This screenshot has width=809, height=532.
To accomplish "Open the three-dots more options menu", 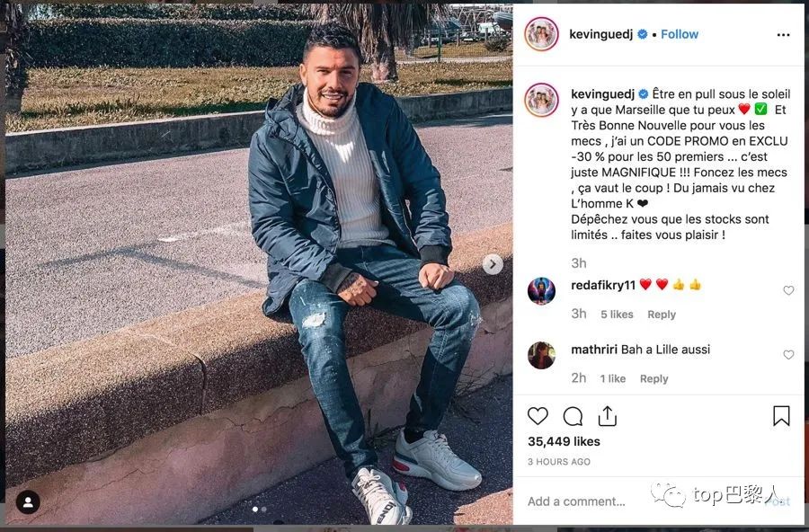I will pyautogui.click(x=783, y=34).
